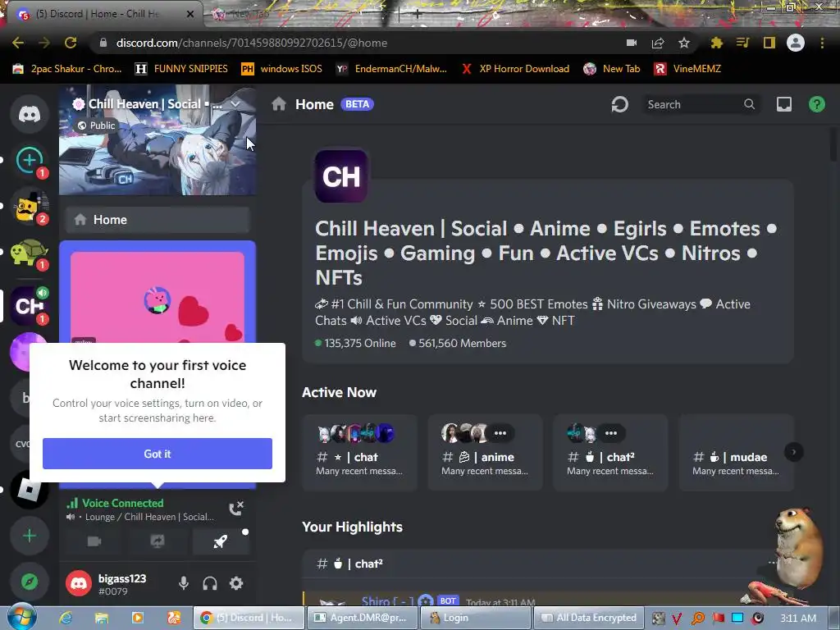Close the Discord browser tab

[x=189, y=14]
